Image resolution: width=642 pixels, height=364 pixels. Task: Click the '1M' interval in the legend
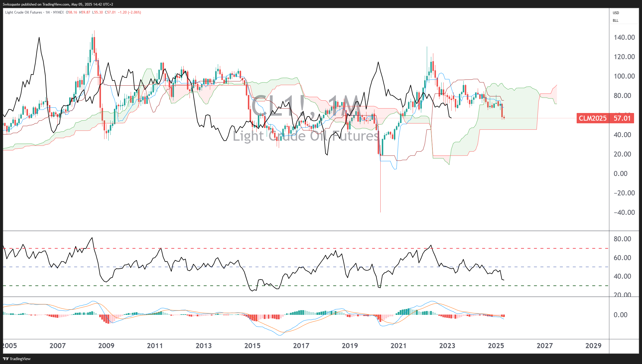click(48, 12)
